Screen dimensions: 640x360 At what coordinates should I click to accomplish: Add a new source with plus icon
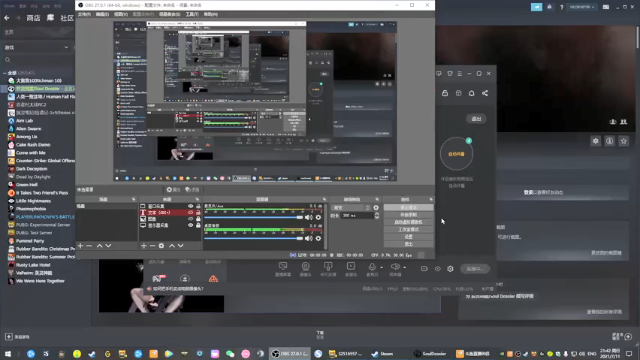click(x=144, y=246)
